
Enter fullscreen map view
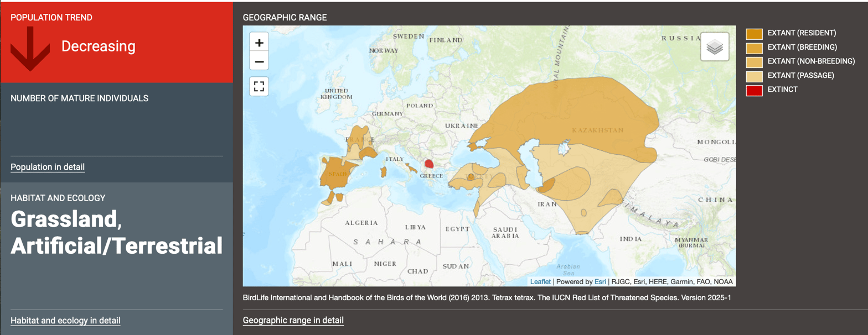pos(259,86)
